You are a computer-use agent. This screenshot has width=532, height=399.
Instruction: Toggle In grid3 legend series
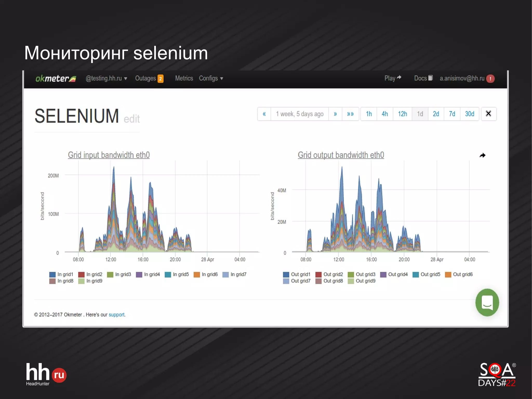119,274
